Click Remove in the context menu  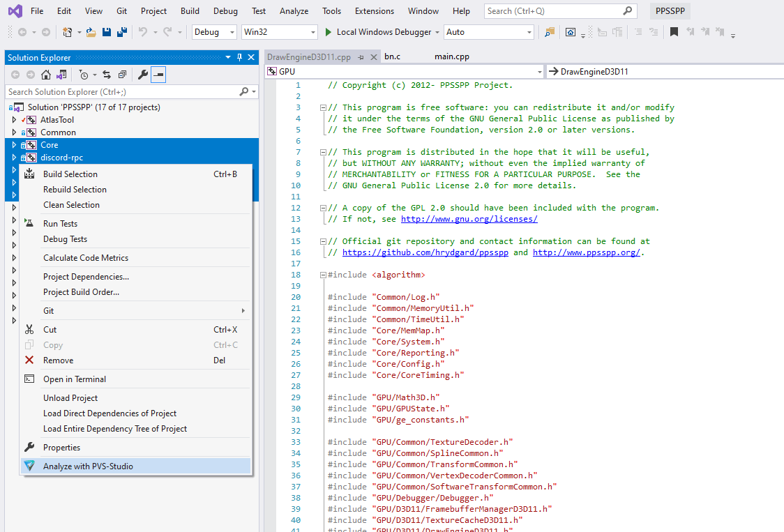click(135, 360)
